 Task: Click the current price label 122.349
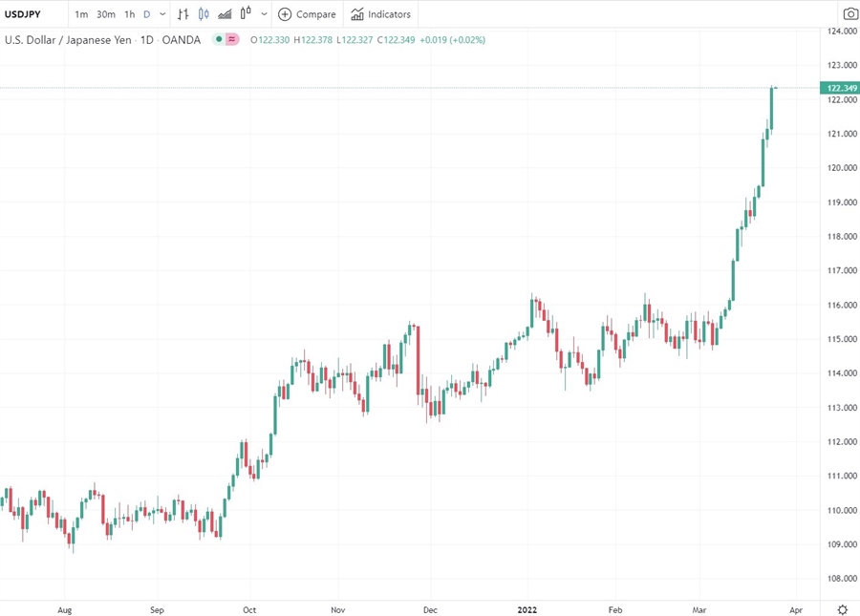(x=840, y=88)
